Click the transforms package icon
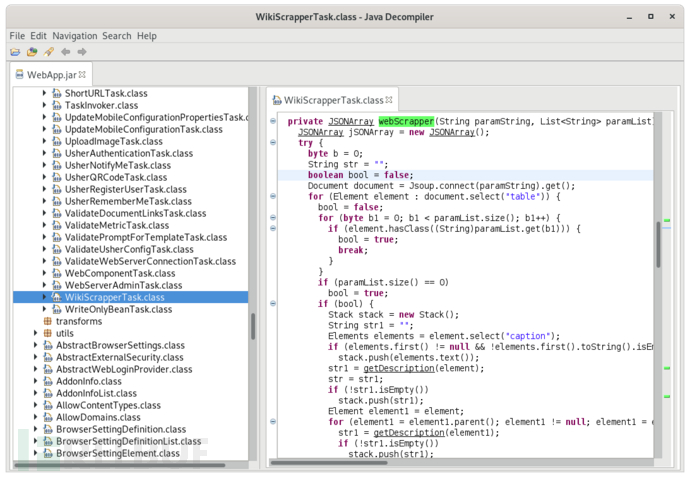The width and height of the screenshot is (690, 478). point(48,321)
